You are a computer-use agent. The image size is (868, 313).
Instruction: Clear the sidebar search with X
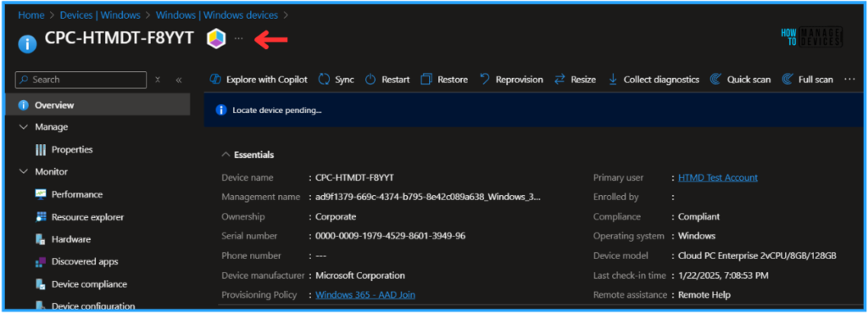(x=158, y=80)
